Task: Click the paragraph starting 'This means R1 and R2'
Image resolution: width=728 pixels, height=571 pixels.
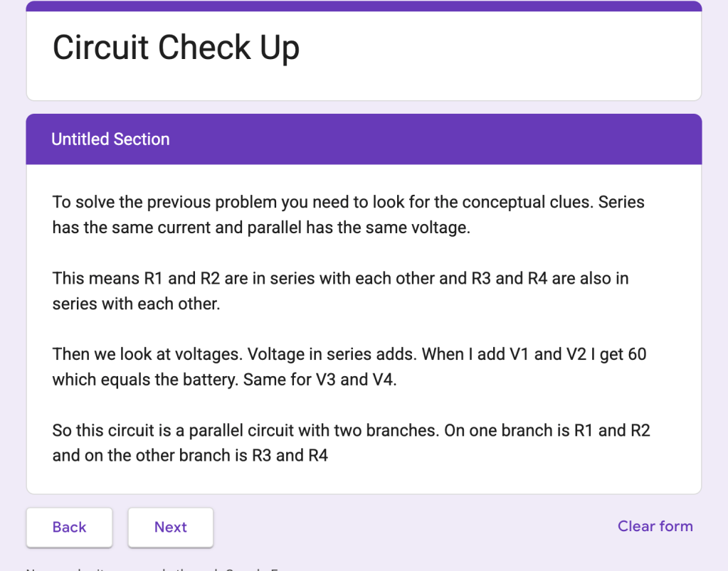Action: [x=340, y=291]
